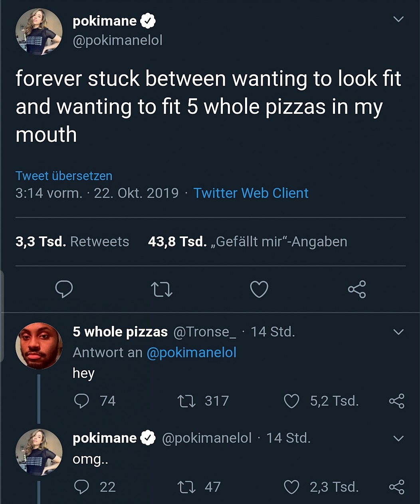420x504 pixels.
Task: View the 43,8 Tsd. Gefällt mir list
Action: tap(248, 242)
